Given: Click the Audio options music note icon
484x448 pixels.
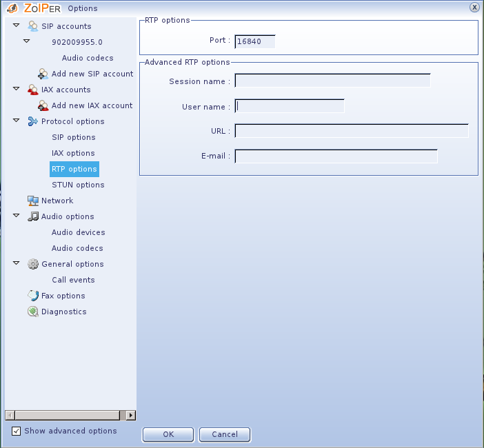Looking at the screenshot, I should click(x=33, y=216).
